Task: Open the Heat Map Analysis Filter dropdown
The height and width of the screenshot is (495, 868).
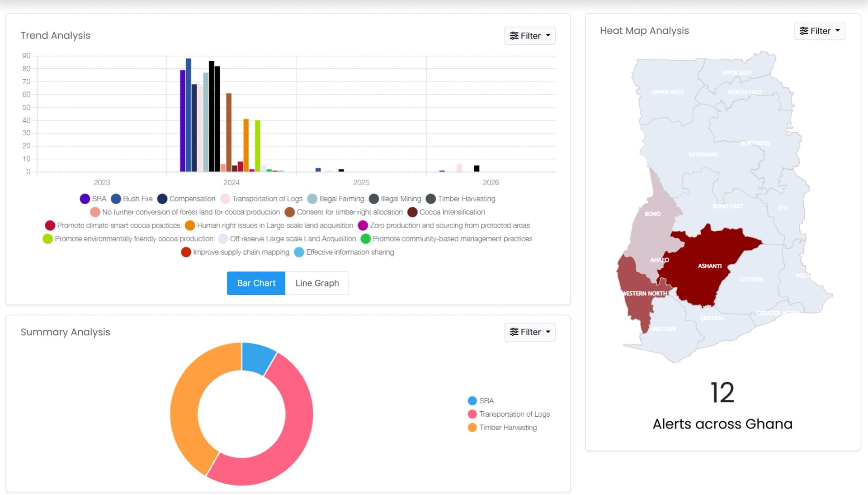Action: (820, 31)
